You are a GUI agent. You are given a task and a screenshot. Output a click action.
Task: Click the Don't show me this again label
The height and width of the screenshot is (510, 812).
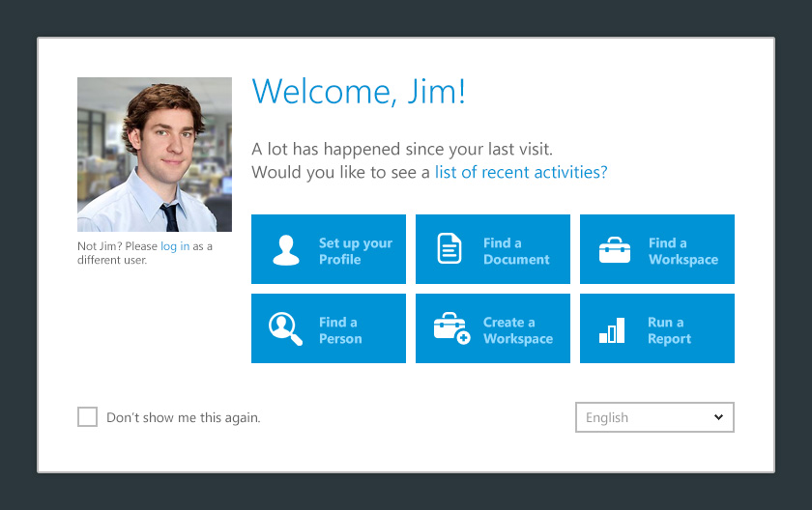[x=184, y=418]
